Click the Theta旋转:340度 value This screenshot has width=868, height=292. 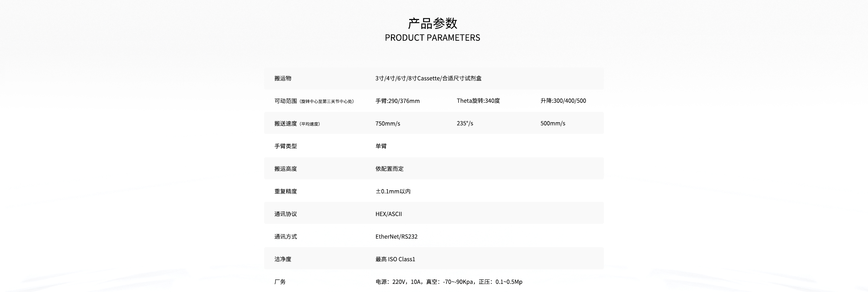478,101
